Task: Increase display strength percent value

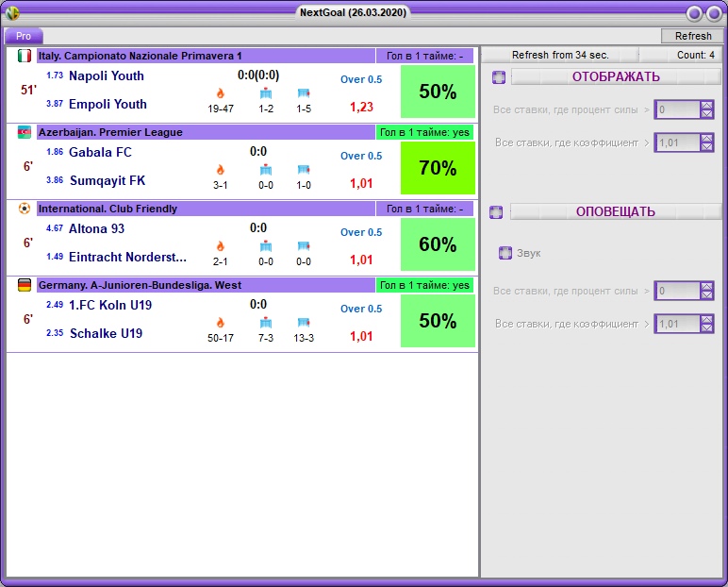Action: click(x=706, y=106)
